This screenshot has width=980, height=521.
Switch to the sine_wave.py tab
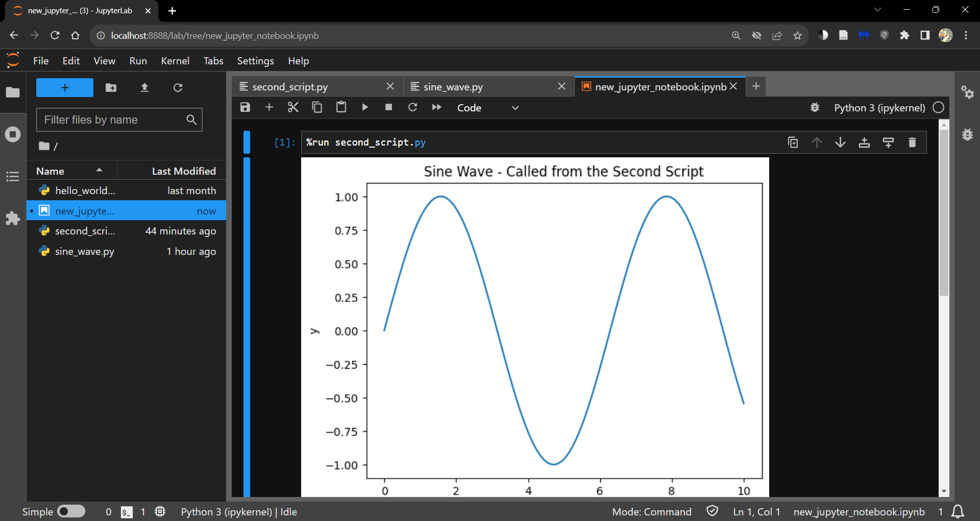(x=452, y=86)
